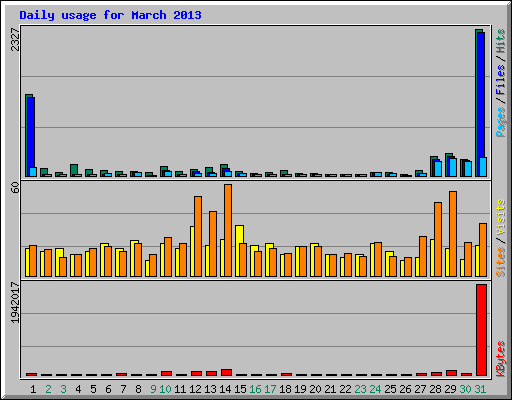Select day label 29 on the x-axis
The width and height of the screenshot is (512, 400).
[x=450, y=389]
